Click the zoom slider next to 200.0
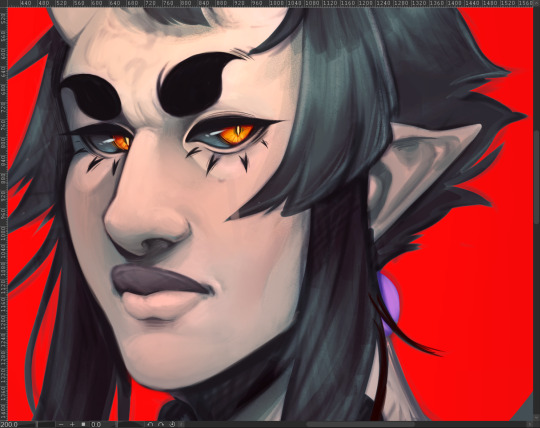 point(37,425)
